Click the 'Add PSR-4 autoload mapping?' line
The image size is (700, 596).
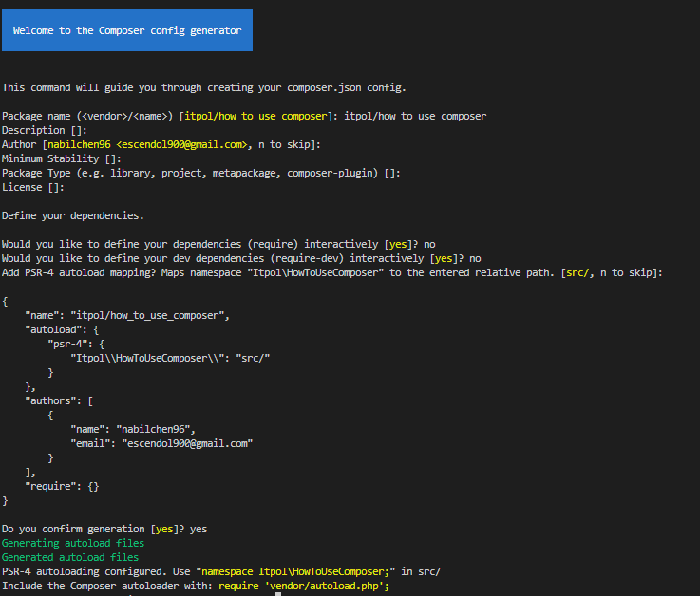tap(332, 273)
